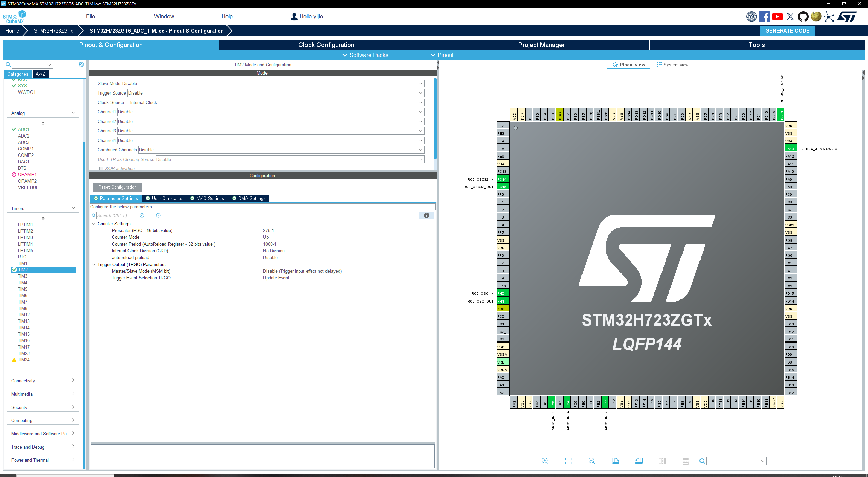Open the Help menu
This screenshot has height=477, width=868.
point(227,16)
